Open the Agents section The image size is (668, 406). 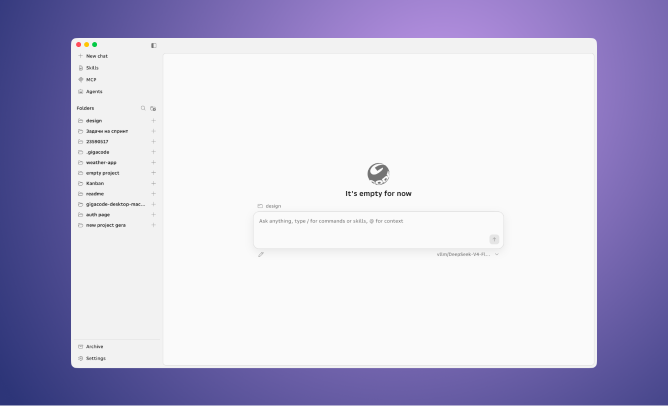(x=90, y=92)
